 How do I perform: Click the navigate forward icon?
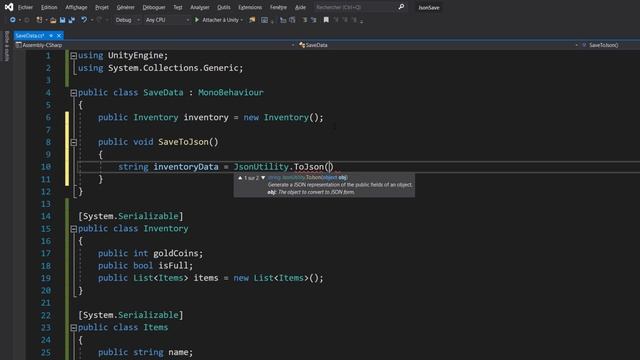[x=27, y=20]
